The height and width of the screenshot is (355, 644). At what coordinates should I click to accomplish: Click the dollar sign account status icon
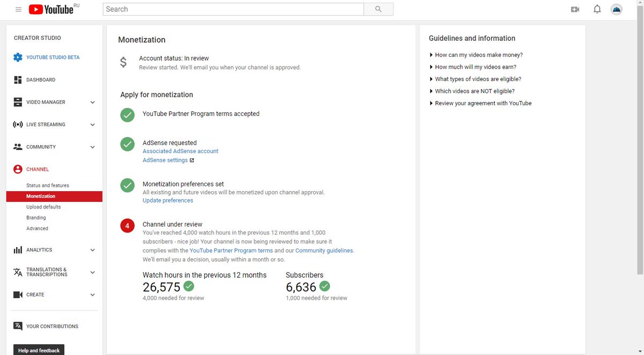123,62
